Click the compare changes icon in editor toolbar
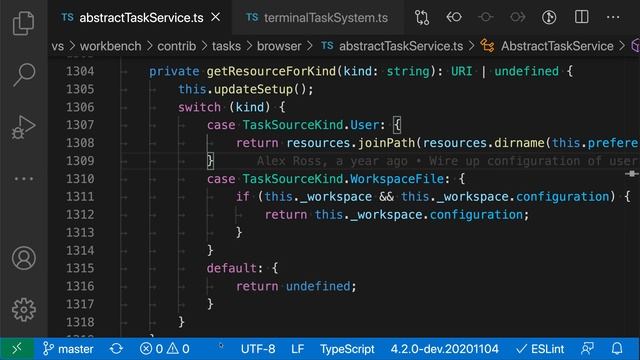The image size is (640, 360). (x=422, y=17)
